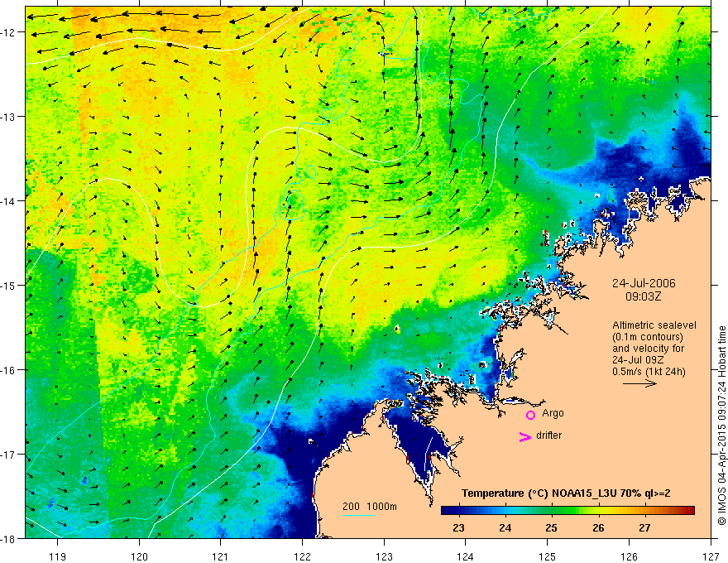Click the 'Altimetric sealevel' caption line
The image size is (728, 563).
654,325
